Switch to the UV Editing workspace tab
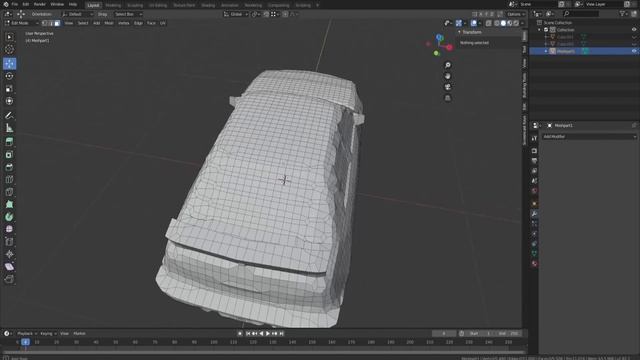The width and height of the screenshot is (640, 360). pos(158,5)
